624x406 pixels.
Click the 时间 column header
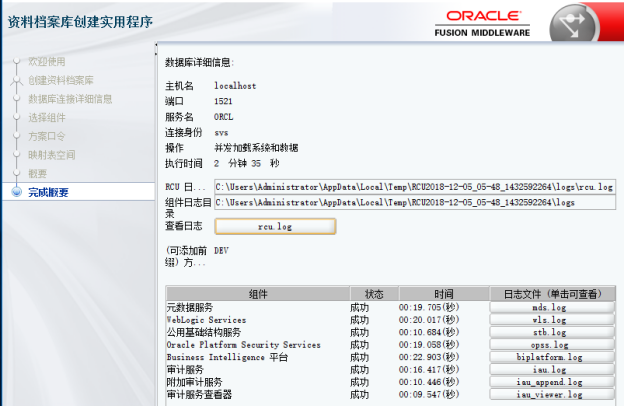click(x=444, y=294)
